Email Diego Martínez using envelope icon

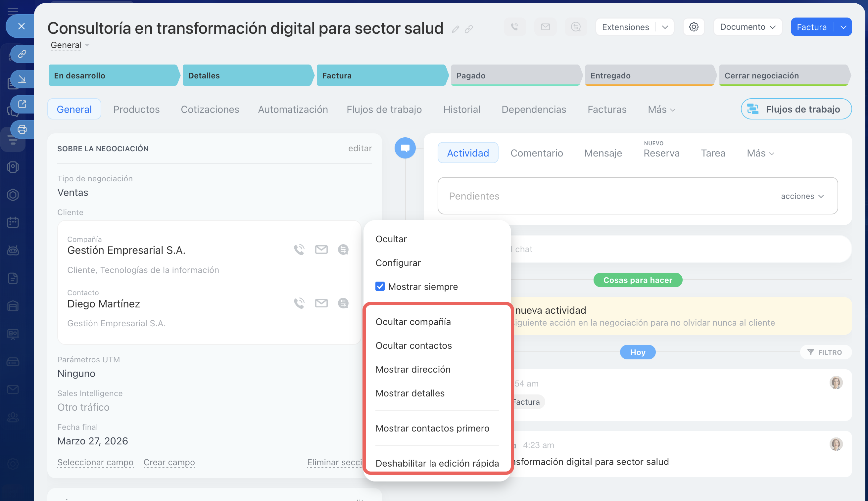pyautogui.click(x=321, y=303)
